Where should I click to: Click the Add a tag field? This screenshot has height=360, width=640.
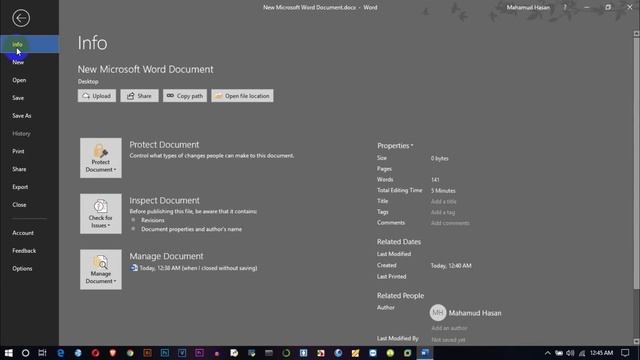coord(443,212)
